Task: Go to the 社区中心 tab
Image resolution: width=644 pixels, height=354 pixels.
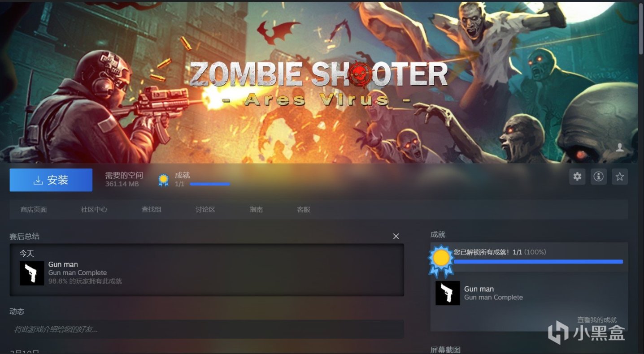Action: point(94,209)
